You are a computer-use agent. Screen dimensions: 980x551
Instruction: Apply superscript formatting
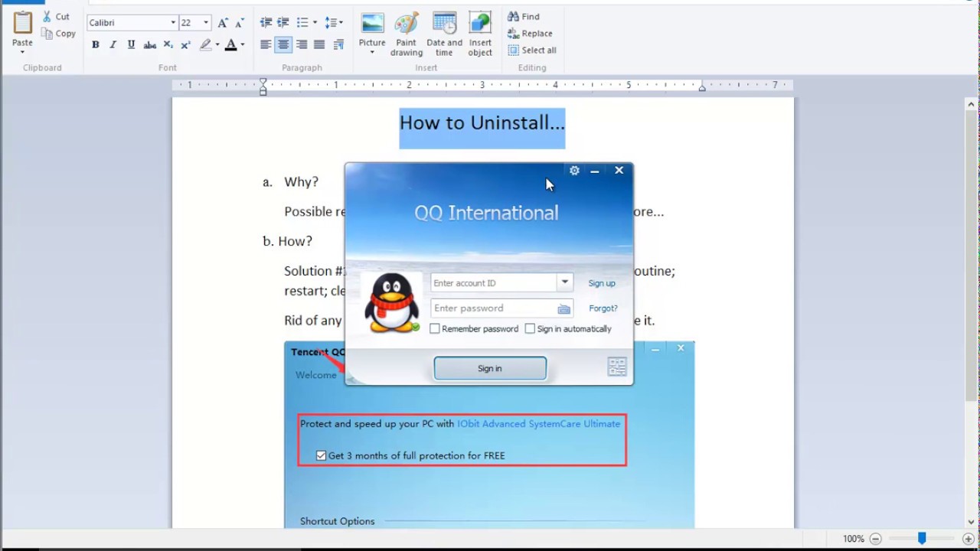186,45
